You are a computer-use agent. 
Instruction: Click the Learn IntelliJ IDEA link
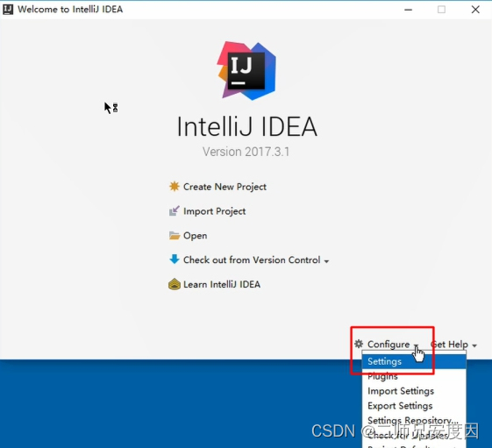pos(222,284)
